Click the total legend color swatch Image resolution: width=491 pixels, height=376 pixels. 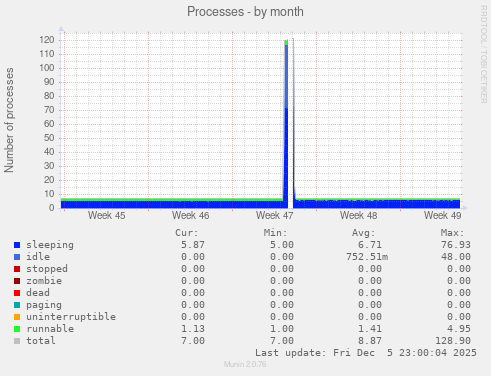tap(17, 341)
